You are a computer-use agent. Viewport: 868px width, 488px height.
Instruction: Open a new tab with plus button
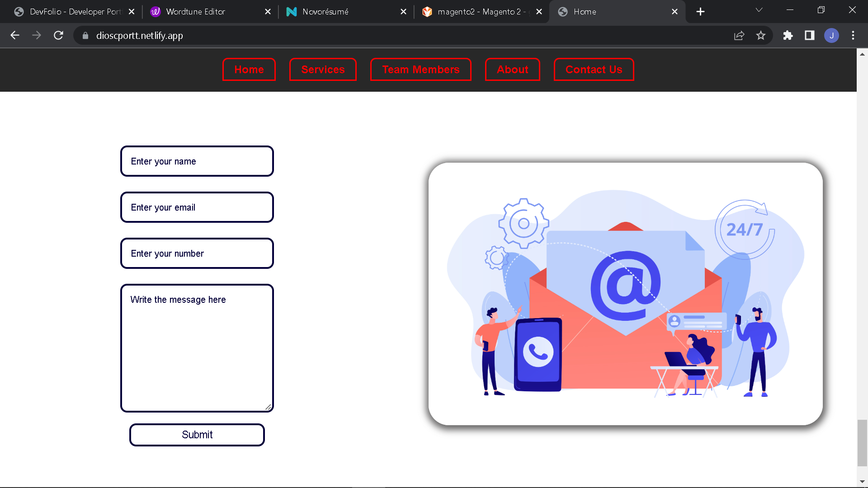(x=700, y=12)
